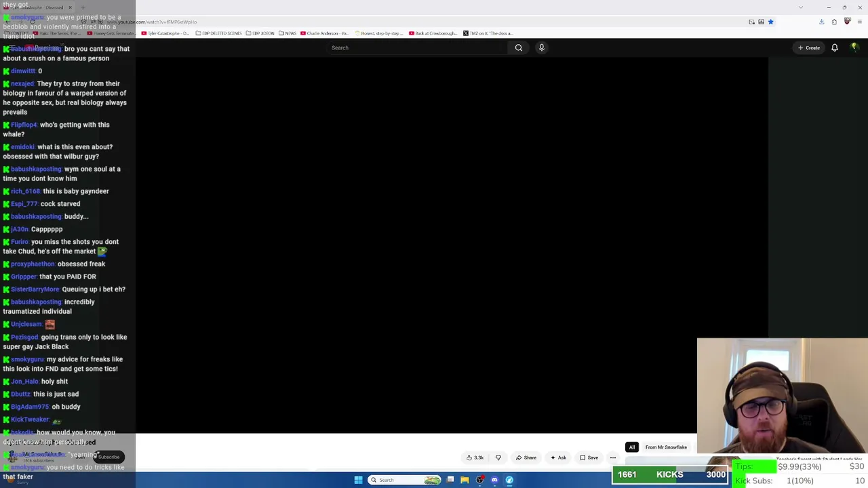Click chat username Espi_777
868x488 pixels.
click(24, 204)
